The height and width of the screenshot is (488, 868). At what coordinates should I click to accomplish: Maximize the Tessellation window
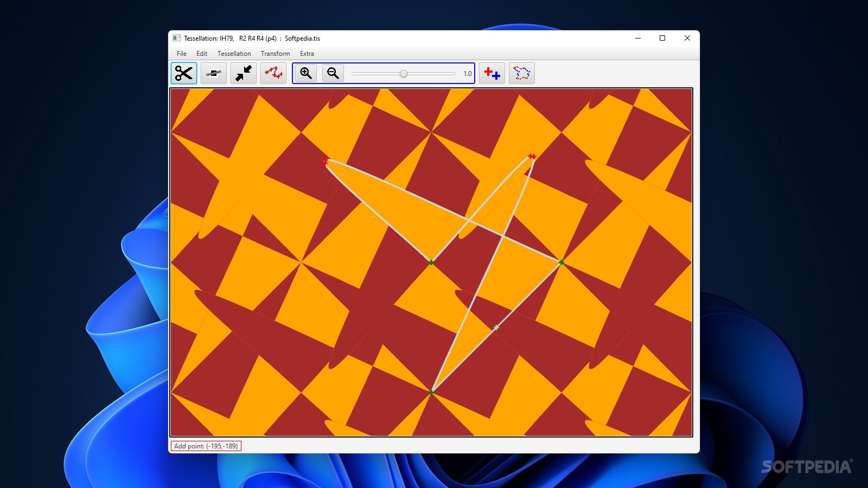pos(662,38)
